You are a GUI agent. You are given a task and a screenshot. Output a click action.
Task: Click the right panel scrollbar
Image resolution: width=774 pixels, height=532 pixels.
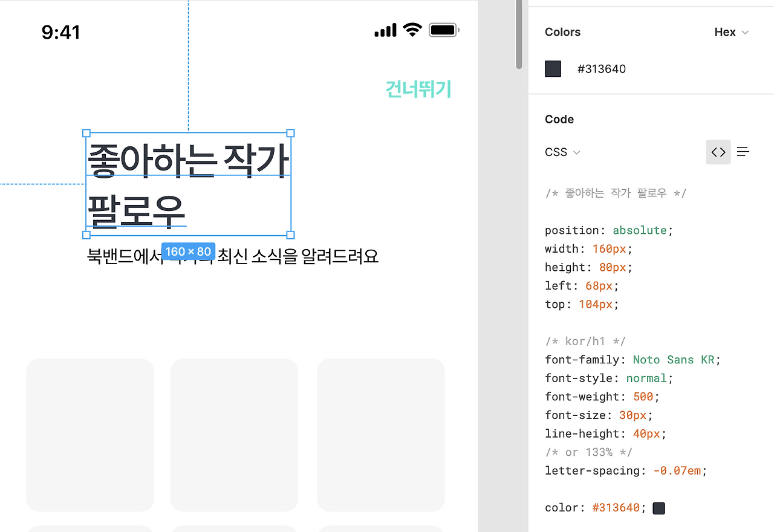point(518,33)
